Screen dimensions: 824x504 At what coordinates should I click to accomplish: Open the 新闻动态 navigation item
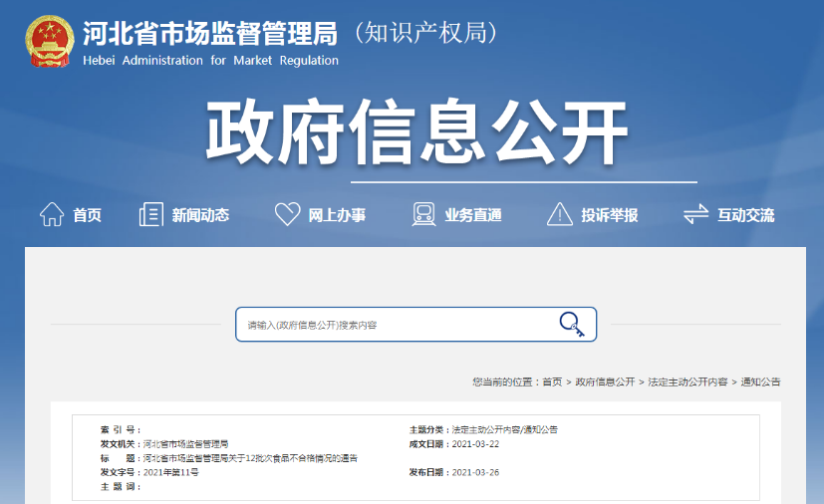coord(200,215)
